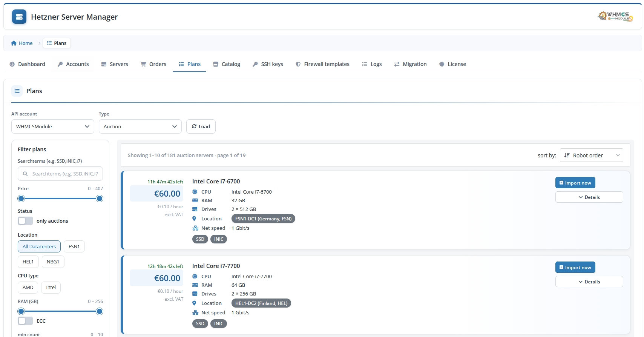Image resolution: width=644 pixels, height=337 pixels.
Task: Click the SSD tag on i7-6700 card
Action: click(x=200, y=239)
